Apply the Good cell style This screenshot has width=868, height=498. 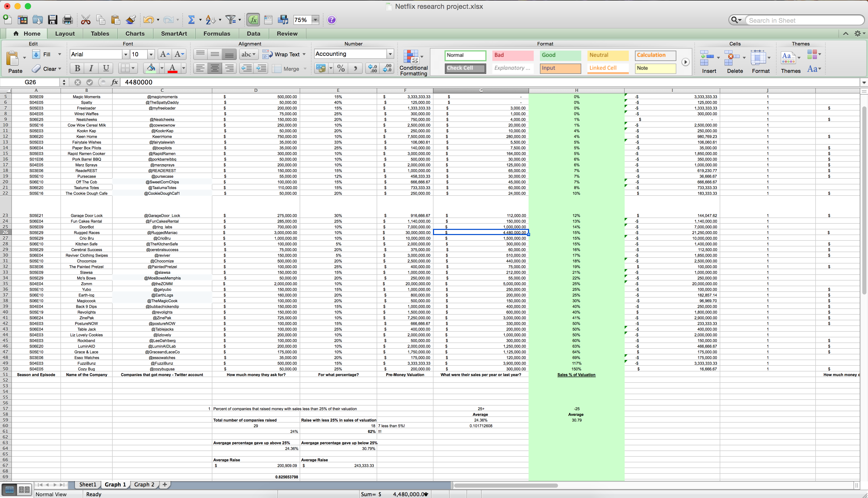click(560, 55)
